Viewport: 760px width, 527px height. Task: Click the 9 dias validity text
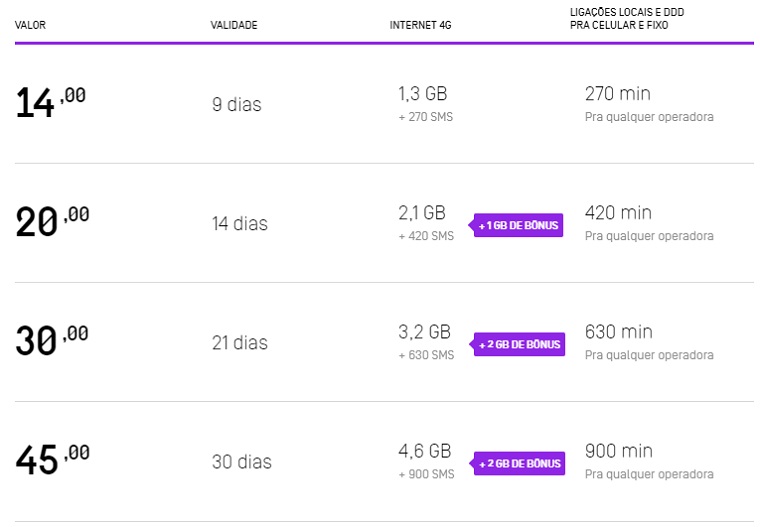pos(237,104)
